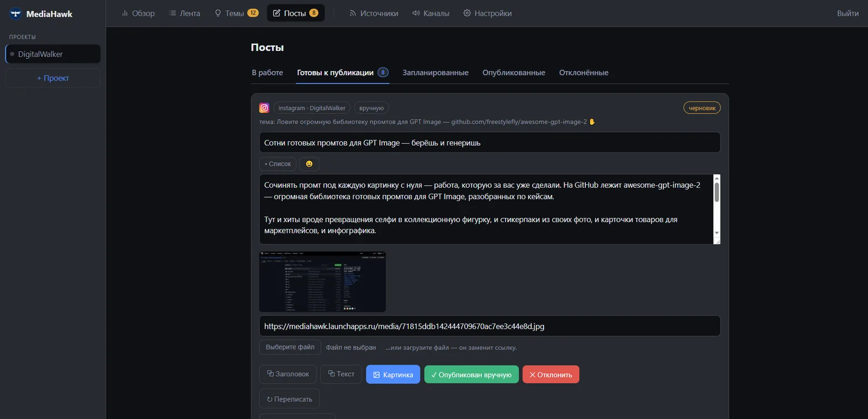This screenshot has height=419, width=868.
Task: Select the Готовы к публикации tab
Action: (x=342, y=73)
